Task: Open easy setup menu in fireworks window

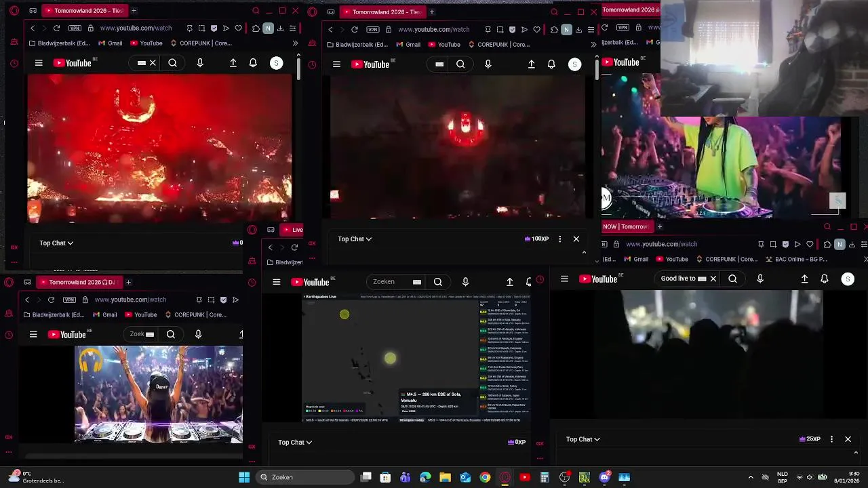Action: (292, 28)
